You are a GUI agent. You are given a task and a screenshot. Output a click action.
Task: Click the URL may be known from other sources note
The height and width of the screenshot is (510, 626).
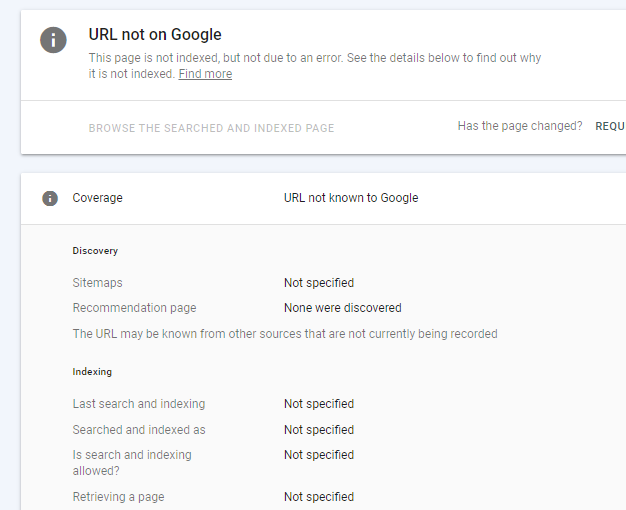pos(285,334)
